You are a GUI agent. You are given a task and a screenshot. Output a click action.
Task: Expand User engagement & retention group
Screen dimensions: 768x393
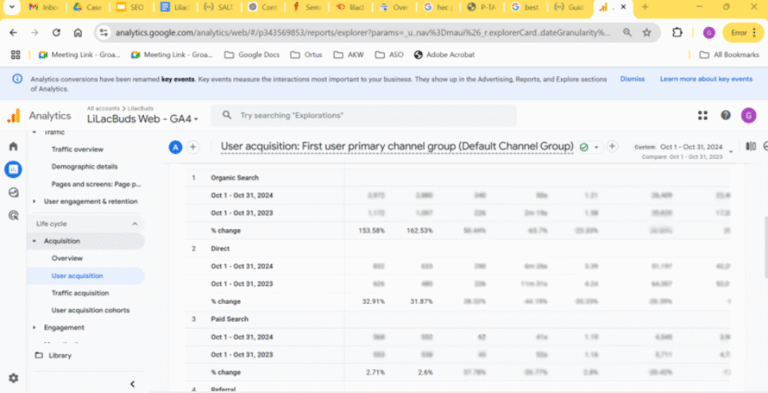[90, 201]
